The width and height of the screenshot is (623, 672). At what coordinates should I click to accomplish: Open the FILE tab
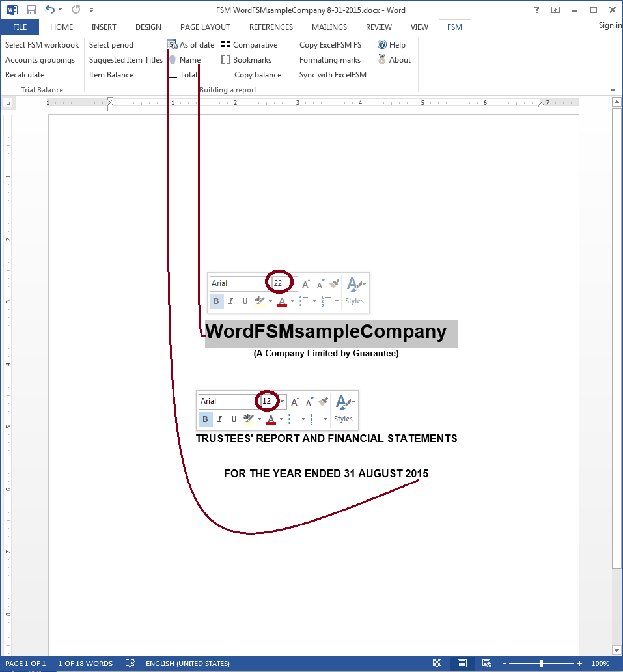[x=20, y=27]
